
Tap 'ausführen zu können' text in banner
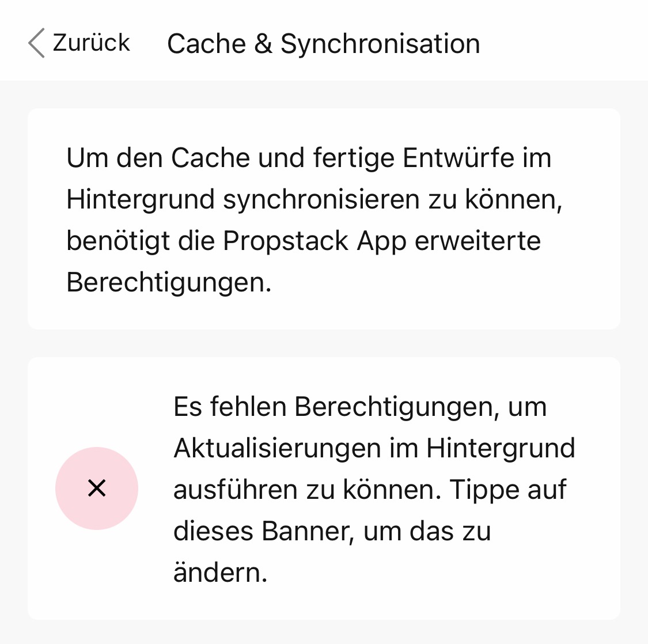tap(308, 490)
